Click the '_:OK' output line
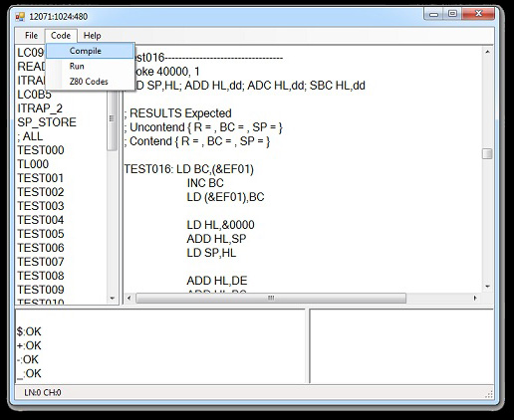This screenshot has height=420, width=514. click(x=29, y=373)
